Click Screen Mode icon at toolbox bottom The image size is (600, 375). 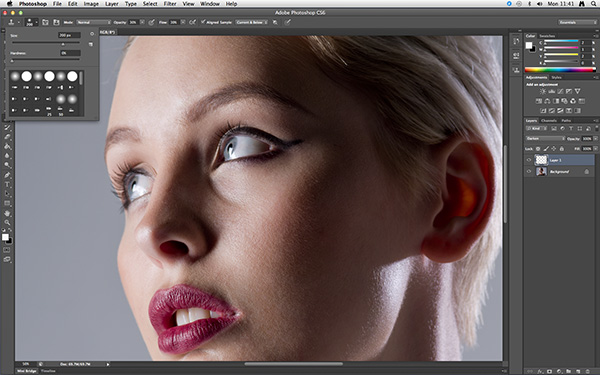7,259
